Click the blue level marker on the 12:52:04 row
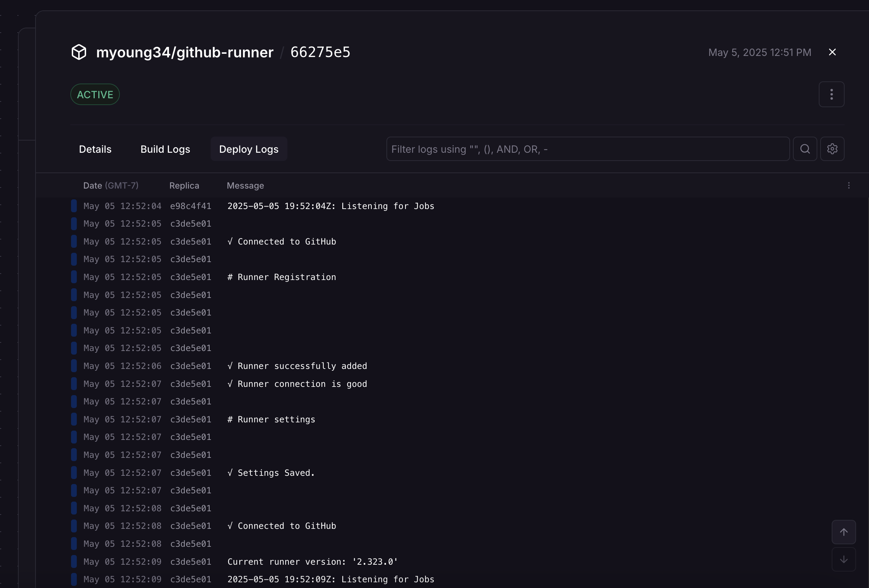The height and width of the screenshot is (588, 869). (x=74, y=206)
